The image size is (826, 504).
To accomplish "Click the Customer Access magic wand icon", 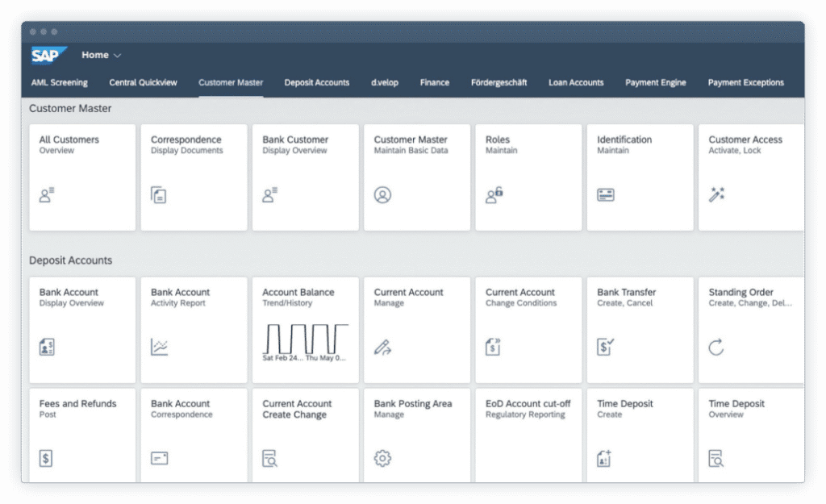I will pyautogui.click(x=716, y=194).
